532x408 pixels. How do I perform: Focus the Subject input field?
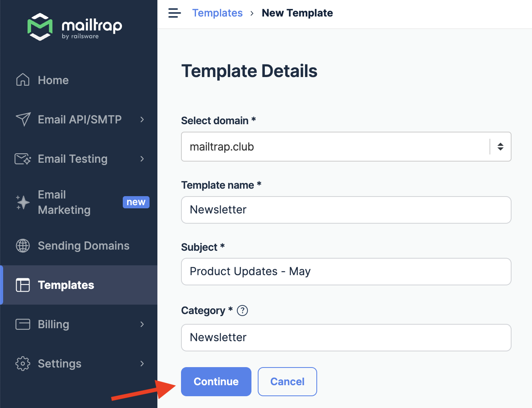click(x=346, y=272)
